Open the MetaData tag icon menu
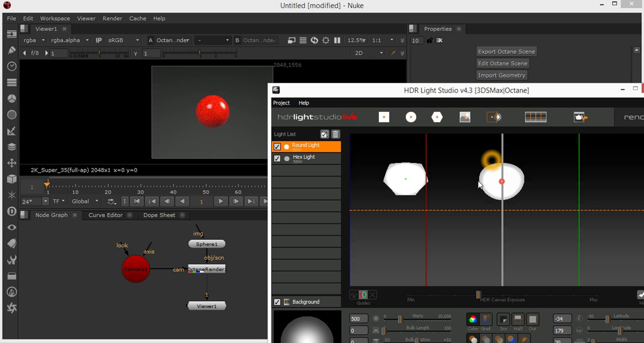Image resolution: width=644 pixels, height=343 pixels. [12, 244]
